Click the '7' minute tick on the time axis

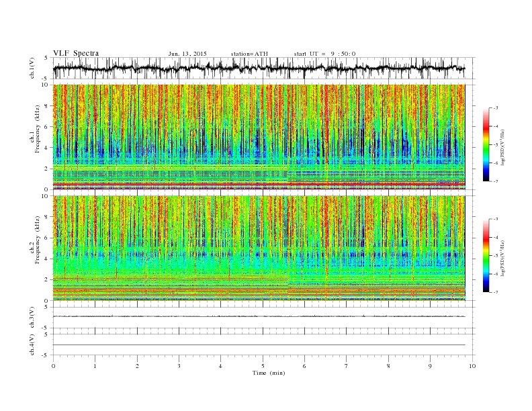(347, 366)
